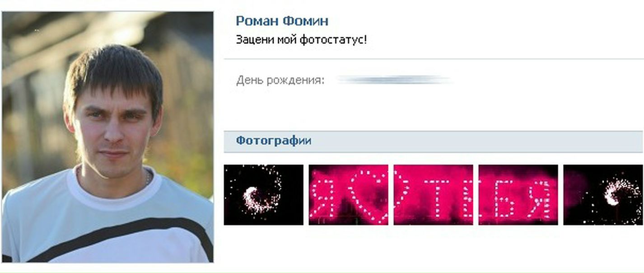Click the День рождения label

280,81
